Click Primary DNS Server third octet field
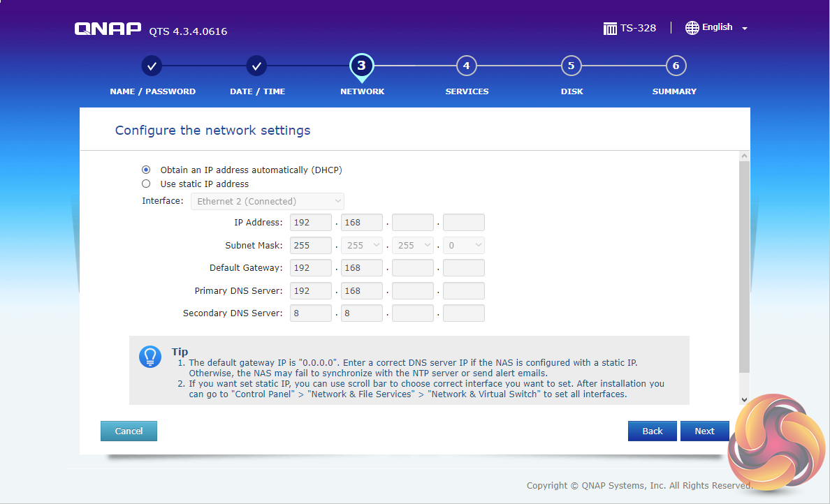 [412, 291]
